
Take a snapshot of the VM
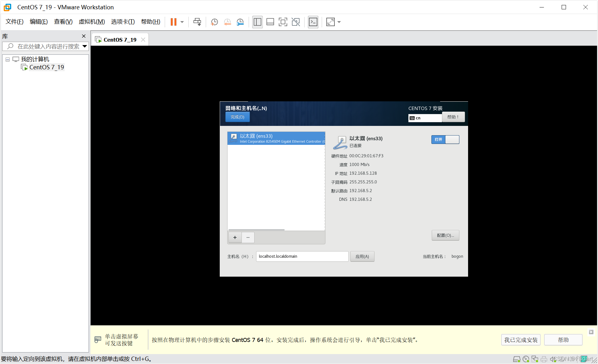214,22
